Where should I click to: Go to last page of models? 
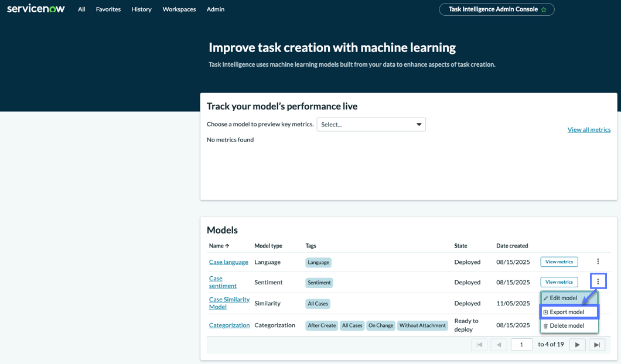click(x=597, y=345)
